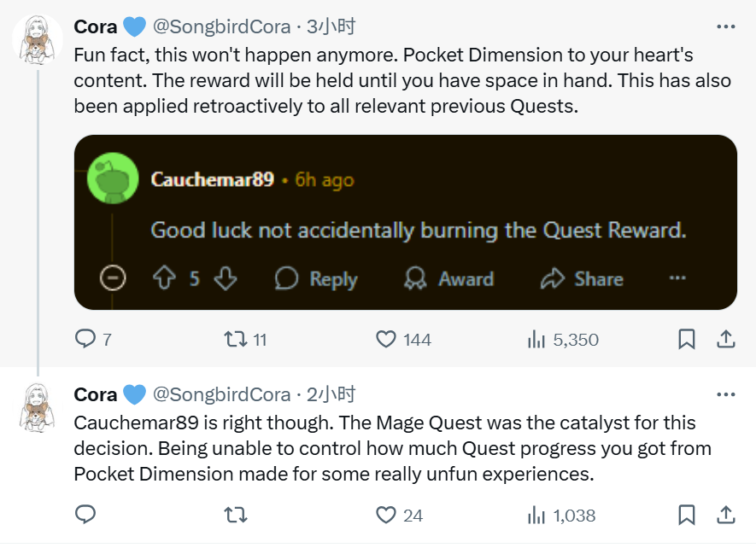Open more options for the first tweet
This screenshot has width=756, height=548.
click(725, 27)
